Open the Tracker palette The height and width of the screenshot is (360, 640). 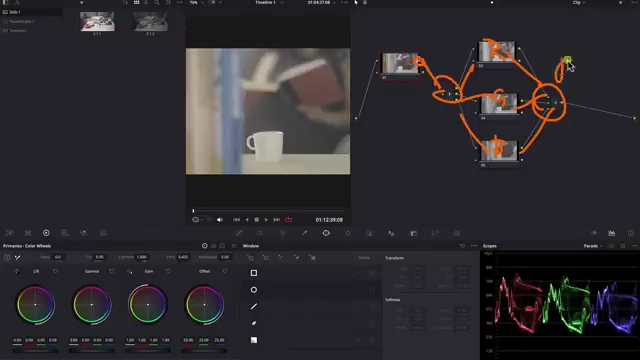(x=348, y=233)
